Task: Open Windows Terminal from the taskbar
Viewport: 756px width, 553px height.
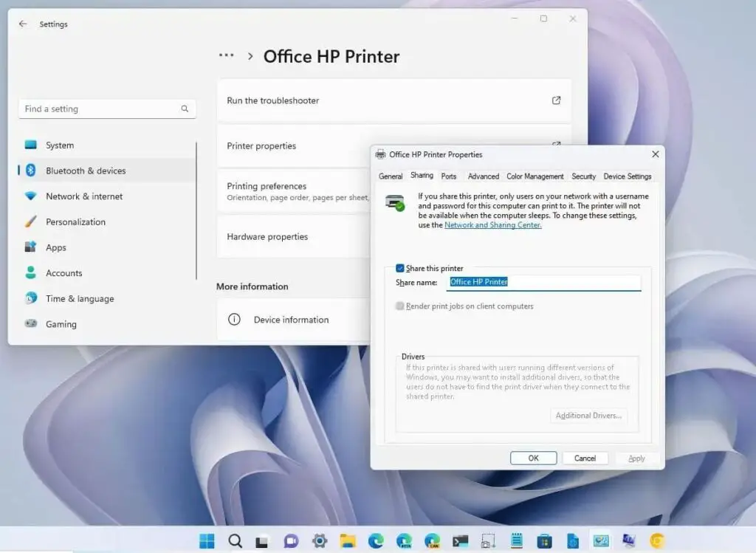Action: (461, 541)
